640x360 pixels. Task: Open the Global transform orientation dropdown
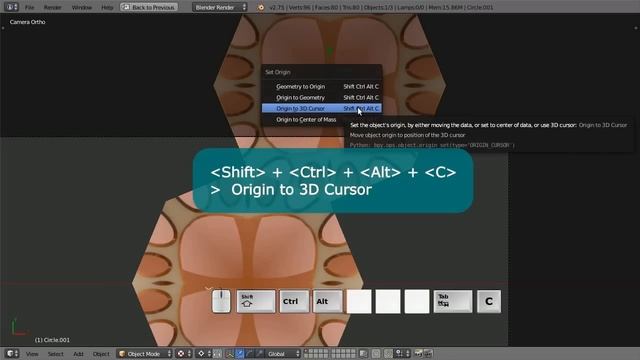click(x=283, y=354)
